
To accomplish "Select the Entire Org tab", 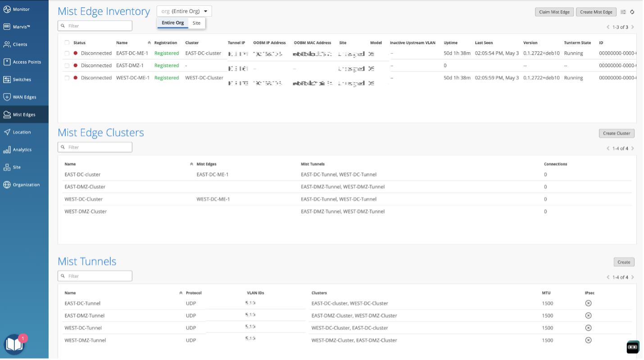I will [x=173, y=23].
